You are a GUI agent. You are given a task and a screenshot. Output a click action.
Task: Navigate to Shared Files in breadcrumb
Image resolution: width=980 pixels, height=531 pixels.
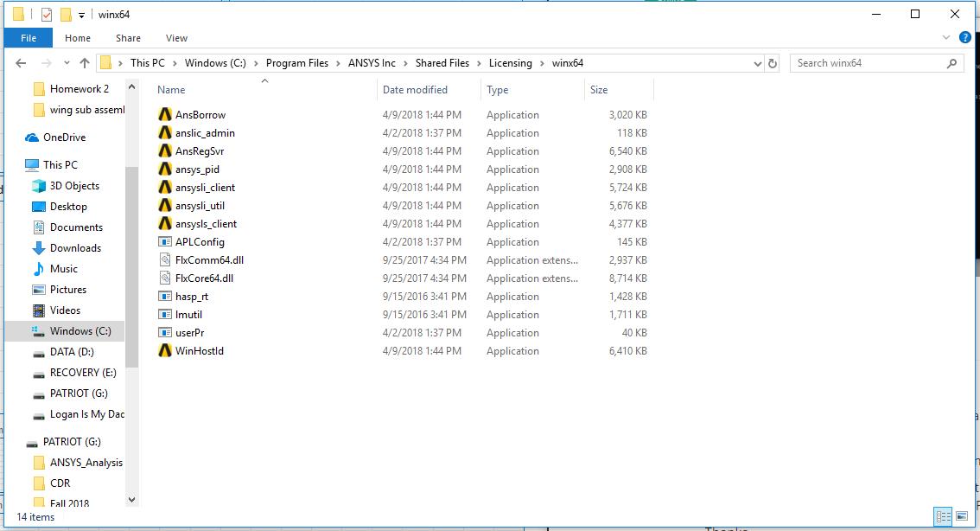[x=442, y=63]
